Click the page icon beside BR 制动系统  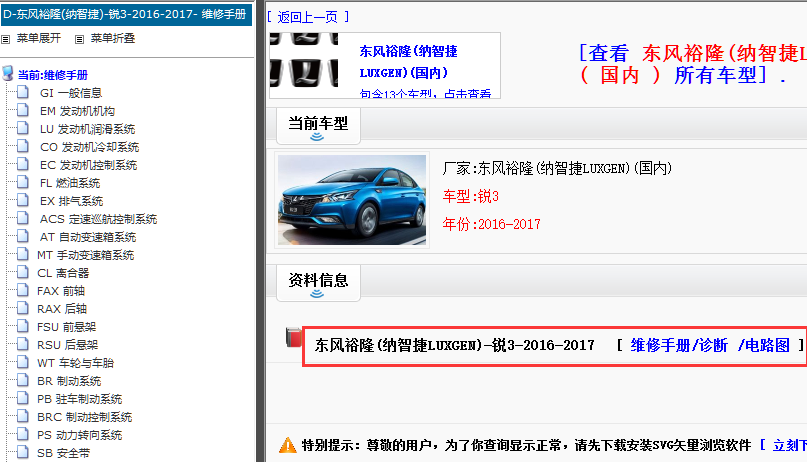click(x=23, y=381)
